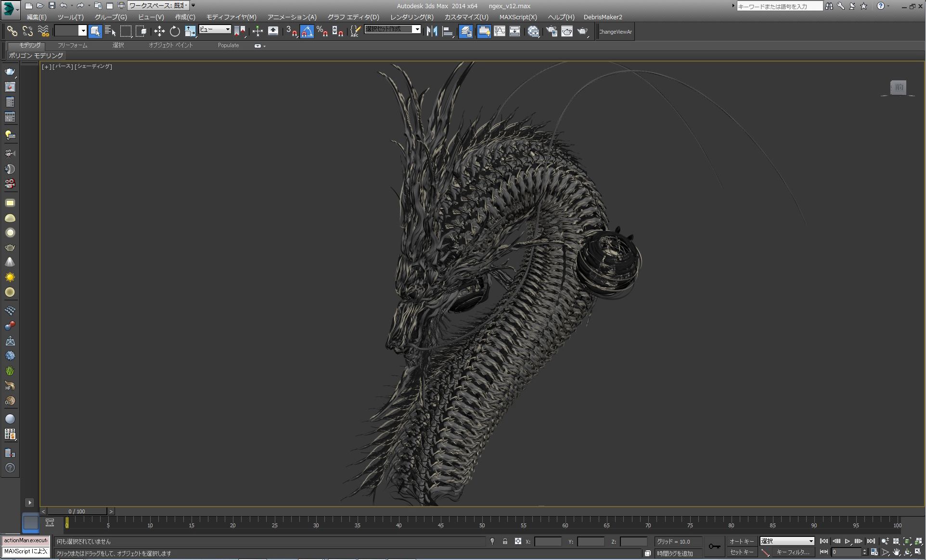Toggle Percent Snap
The image size is (926, 560).
[322, 31]
